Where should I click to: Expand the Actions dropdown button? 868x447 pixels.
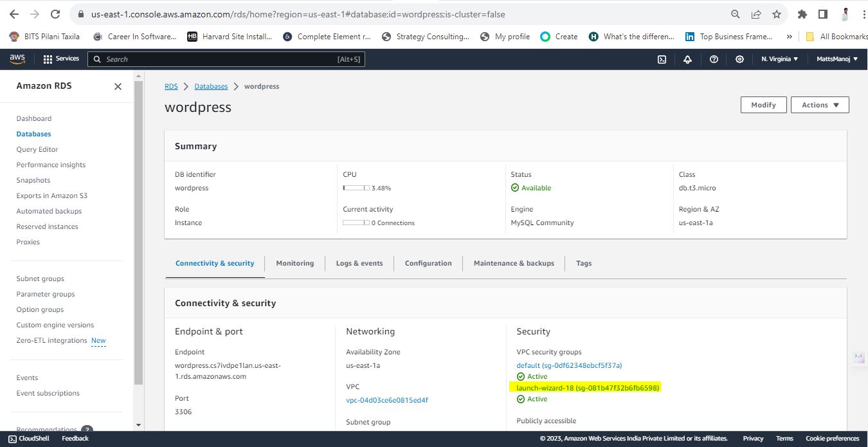coord(820,105)
